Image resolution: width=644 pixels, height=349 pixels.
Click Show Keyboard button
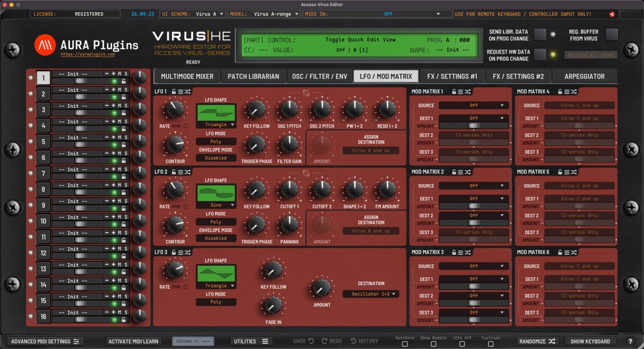click(590, 341)
